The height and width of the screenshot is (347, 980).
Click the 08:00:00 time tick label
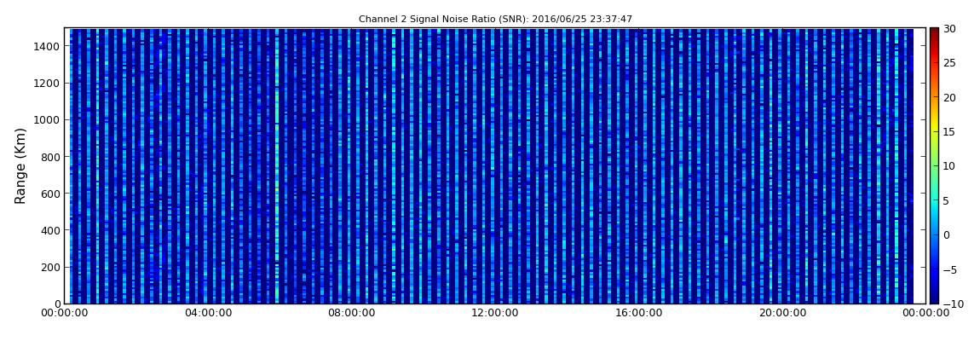pos(351,313)
